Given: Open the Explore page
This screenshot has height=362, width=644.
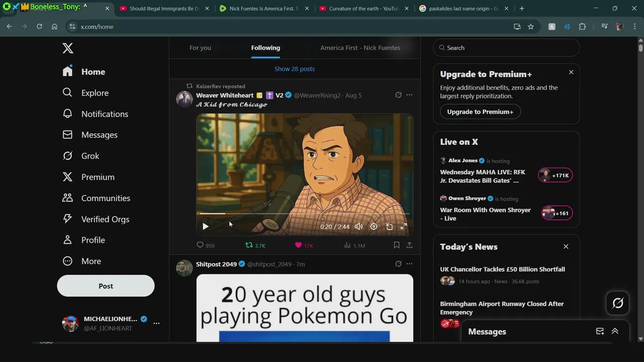Looking at the screenshot, I should pos(86,93).
